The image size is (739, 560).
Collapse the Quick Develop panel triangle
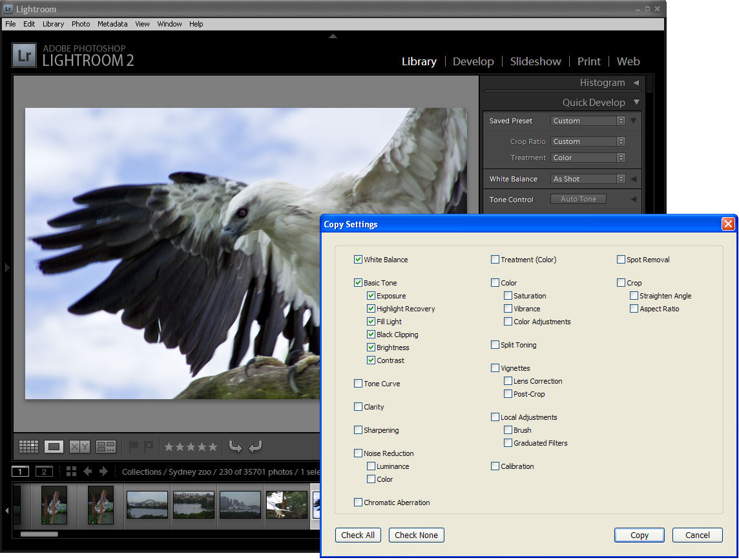pyautogui.click(x=637, y=102)
